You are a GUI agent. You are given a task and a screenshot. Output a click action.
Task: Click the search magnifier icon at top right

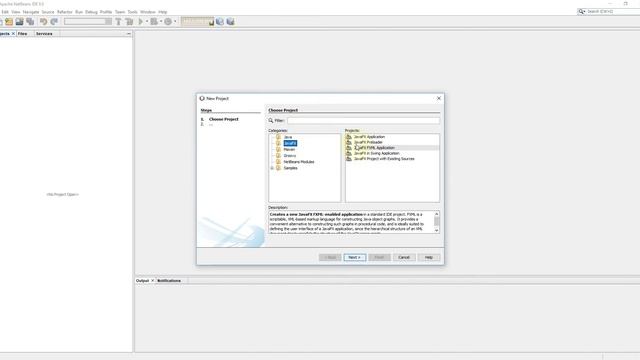(x=582, y=11)
